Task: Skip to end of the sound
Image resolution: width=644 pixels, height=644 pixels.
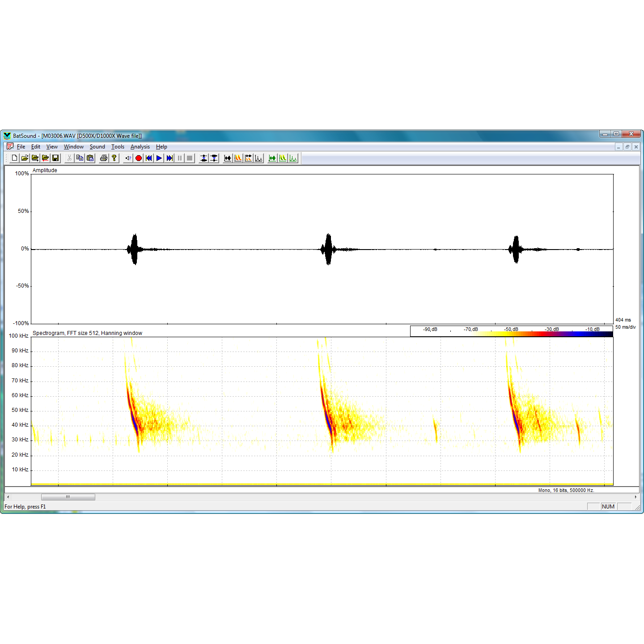Action: point(169,158)
